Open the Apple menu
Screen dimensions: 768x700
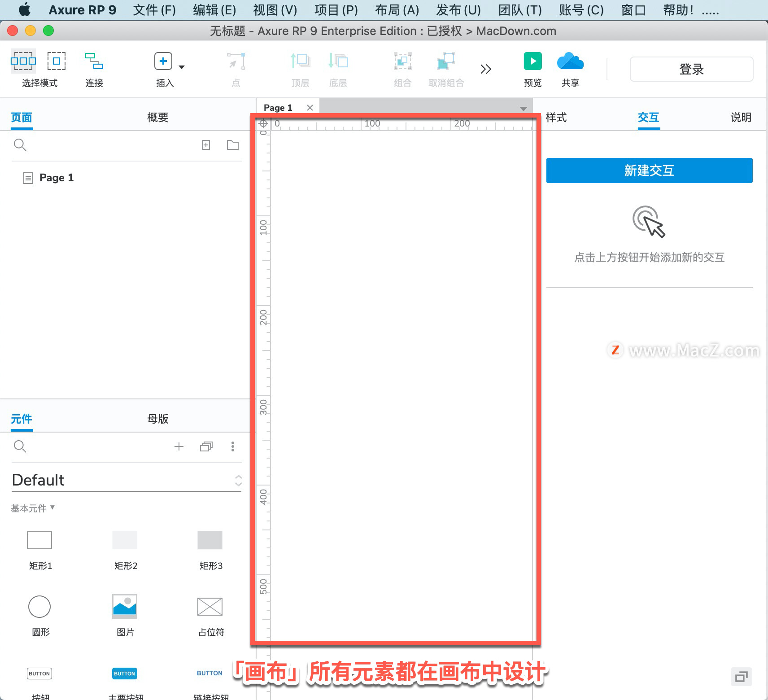tap(25, 9)
